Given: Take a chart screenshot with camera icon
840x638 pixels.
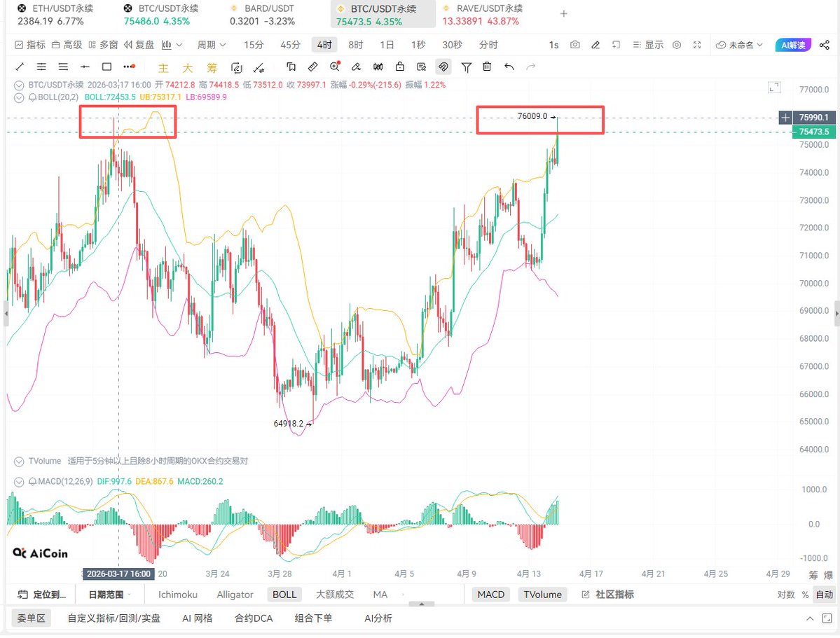Looking at the screenshot, I should pos(574,45).
